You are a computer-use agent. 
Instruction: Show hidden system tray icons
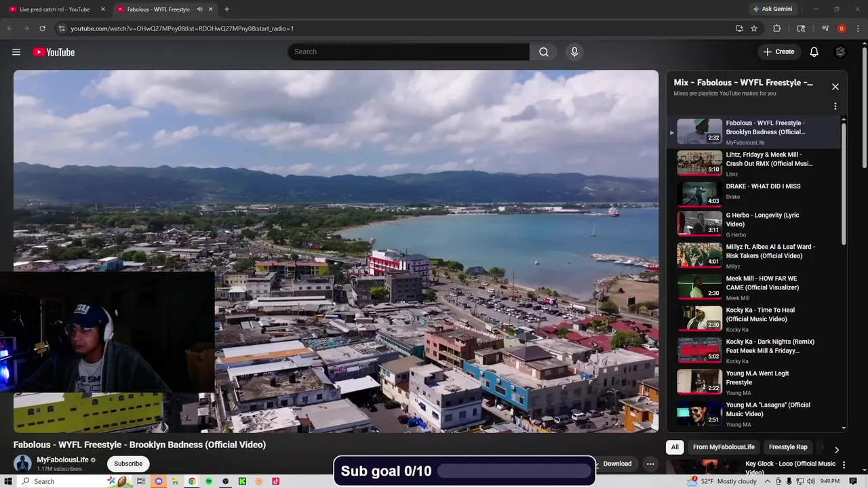(768, 481)
